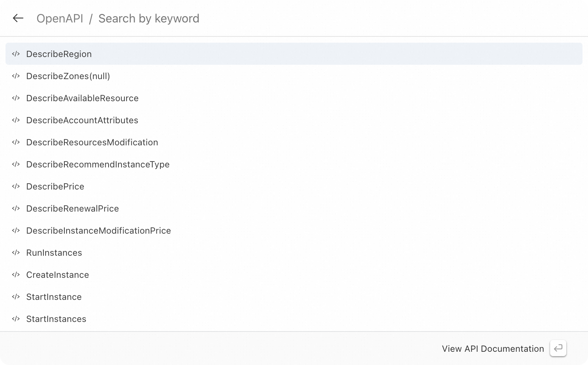Click the code icon beside DescribePrice
Image resolution: width=588 pixels, height=365 pixels.
tap(15, 187)
